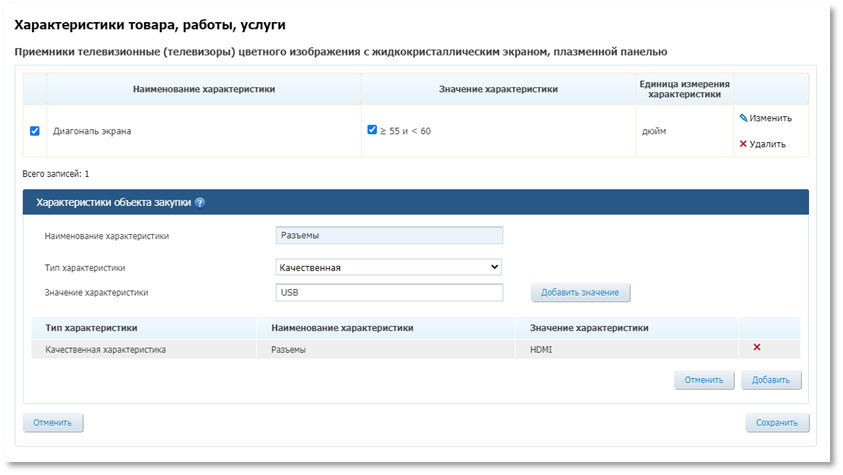The height and width of the screenshot is (475, 843).
Task: Click the Единица измерения характеристики column header
Action: point(684,89)
